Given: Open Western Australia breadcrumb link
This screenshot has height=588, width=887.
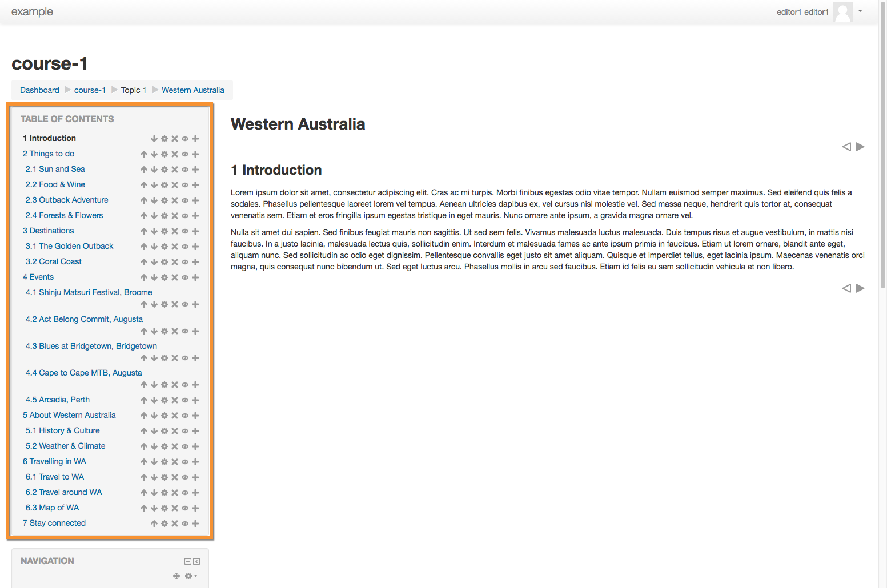Looking at the screenshot, I should (193, 90).
